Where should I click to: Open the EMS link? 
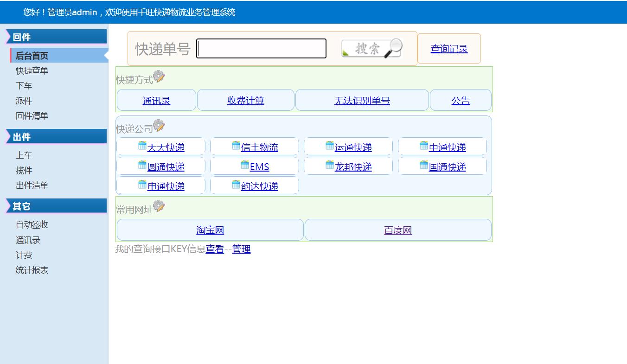coord(260,167)
